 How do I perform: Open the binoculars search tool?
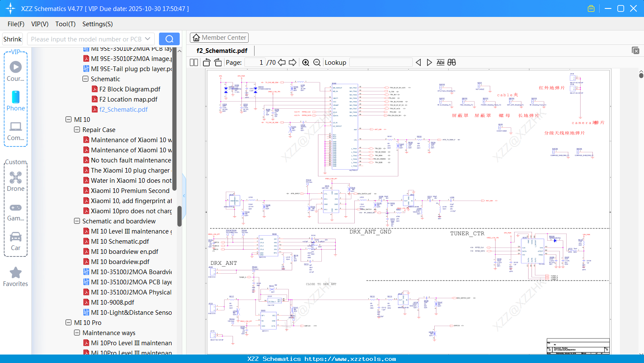coord(452,62)
